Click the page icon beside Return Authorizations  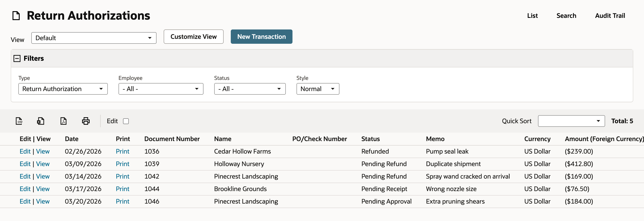point(16,16)
